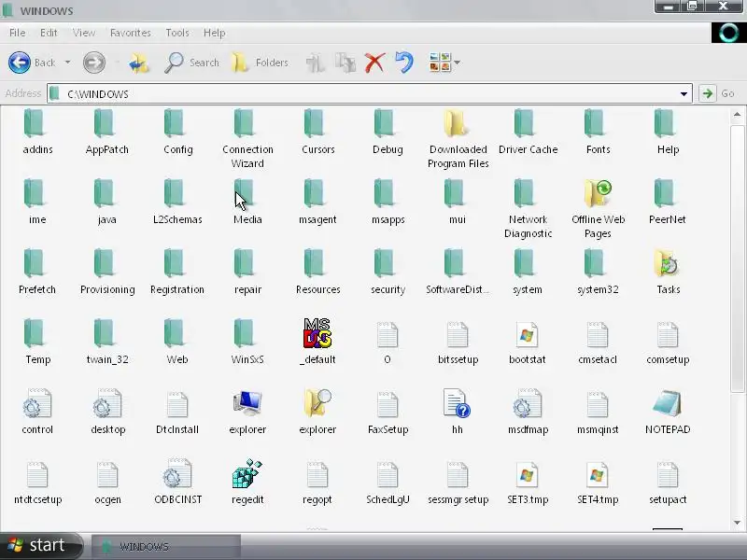Select the SoftwareDistribution folder
Viewport: 747px width, 560px height.
(455, 263)
